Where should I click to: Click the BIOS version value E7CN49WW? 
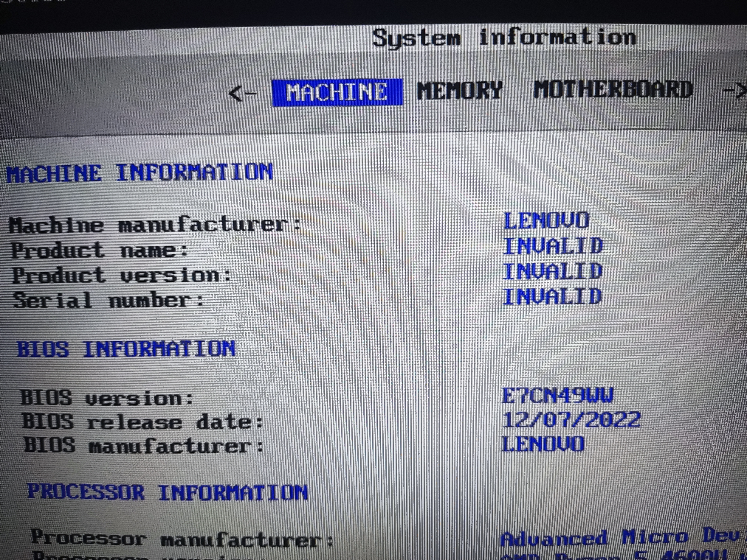pos(558,396)
